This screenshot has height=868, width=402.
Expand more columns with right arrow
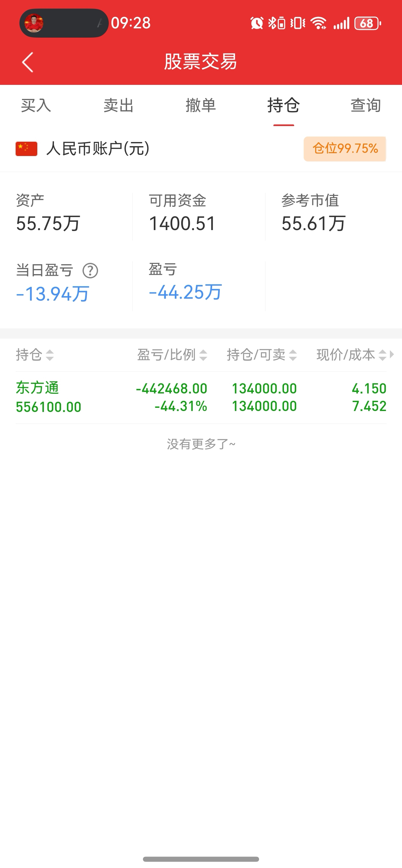[391, 355]
